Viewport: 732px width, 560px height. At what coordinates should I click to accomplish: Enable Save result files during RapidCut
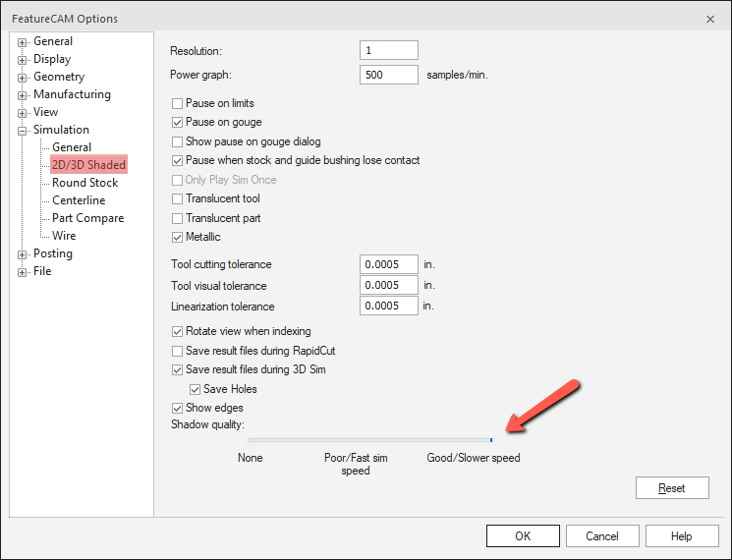[x=177, y=351]
